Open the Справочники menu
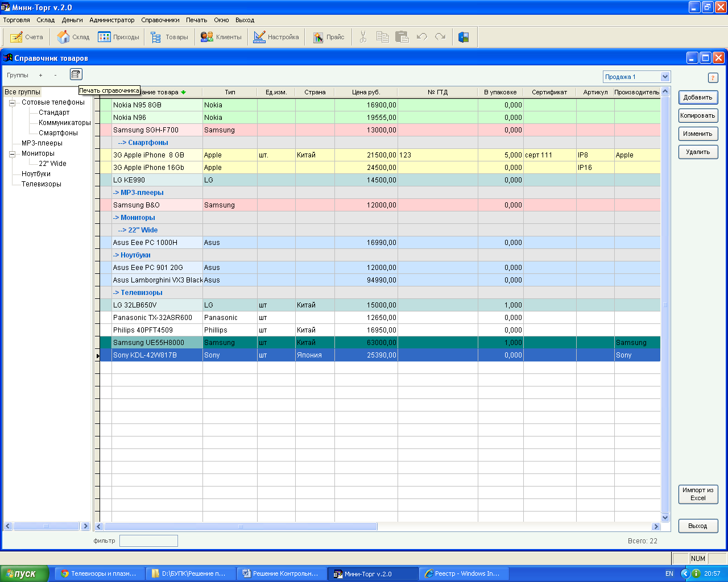Viewport: 728px width, 582px height. [160, 20]
